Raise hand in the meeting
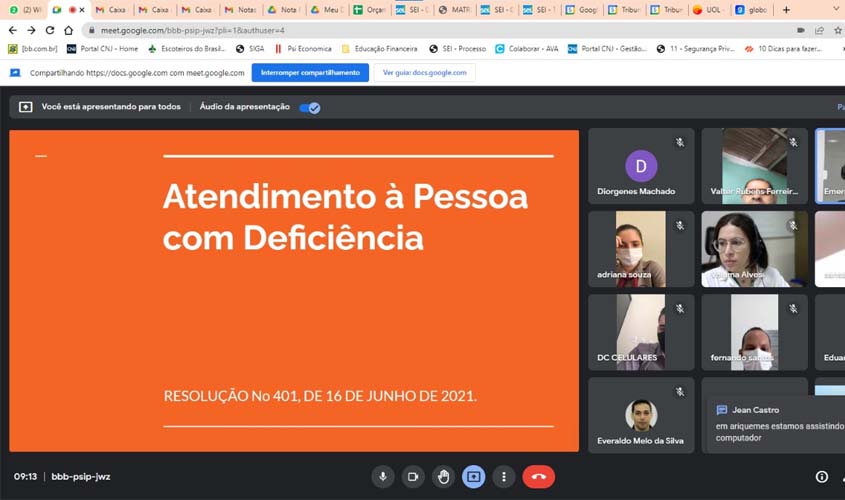The height and width of the screenshot is (500, 845). 444,477
